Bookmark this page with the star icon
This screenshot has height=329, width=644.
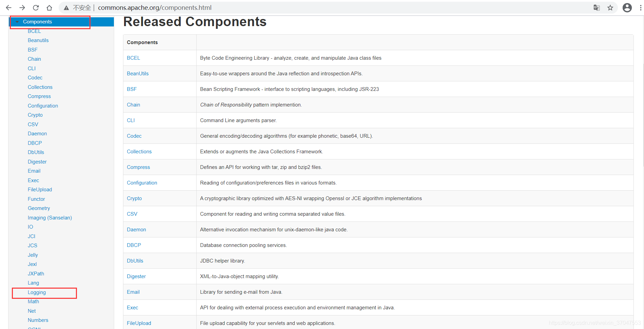610,7
